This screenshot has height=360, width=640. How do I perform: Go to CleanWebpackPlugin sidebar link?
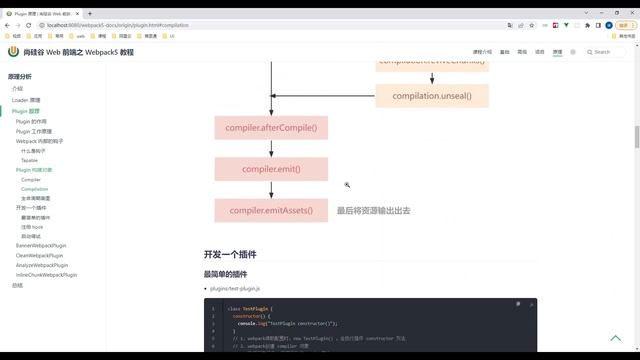pyautogui.click(x=40, y=256)
